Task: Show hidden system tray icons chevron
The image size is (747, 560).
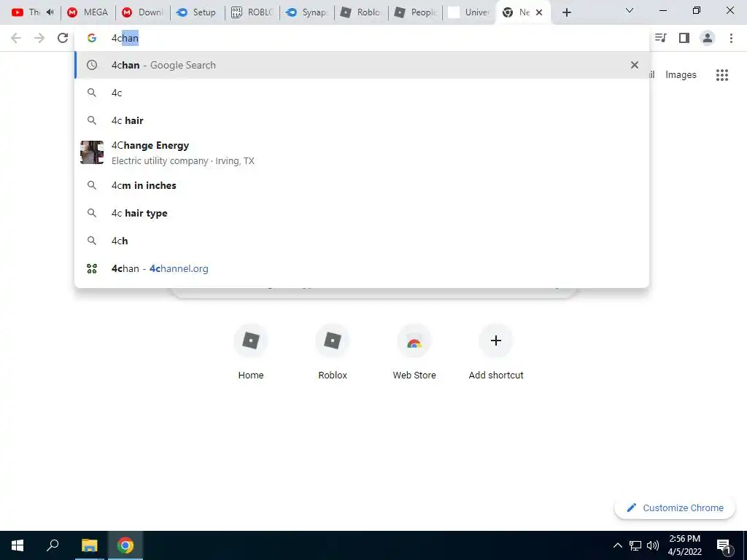Action: click(x=617, y=545)
